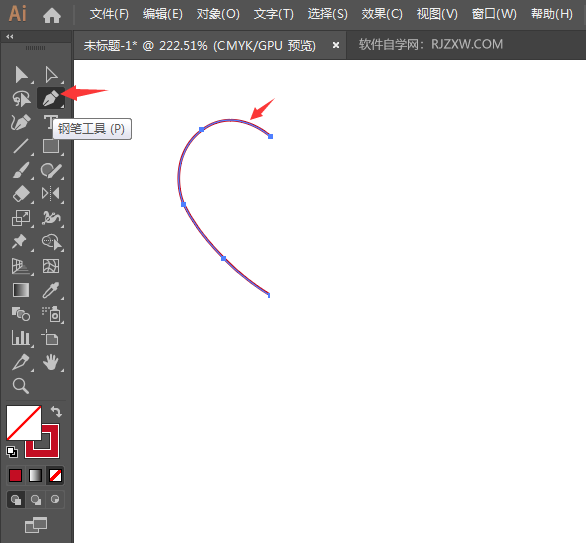
Task: Select the Paintbrush tool
Action: pyautogui.click(x=21, y=170)
